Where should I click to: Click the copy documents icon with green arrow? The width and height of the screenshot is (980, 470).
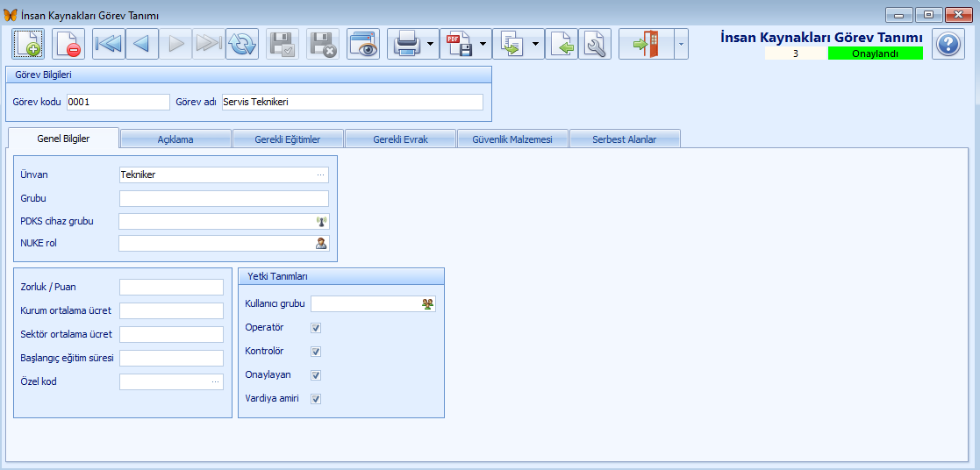pos(511,44)
